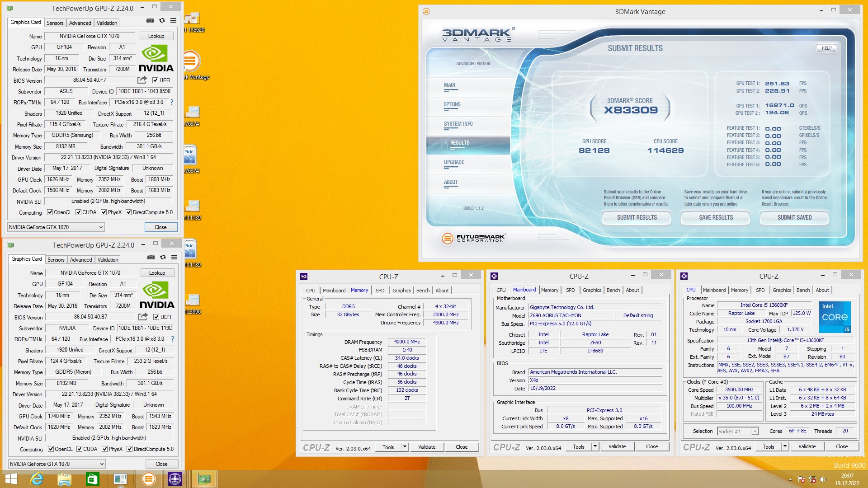The width and height of the screenshot is (868, 488).
Task: Click the GPU name field in top GPU-Z
Action: pos(90,36)
